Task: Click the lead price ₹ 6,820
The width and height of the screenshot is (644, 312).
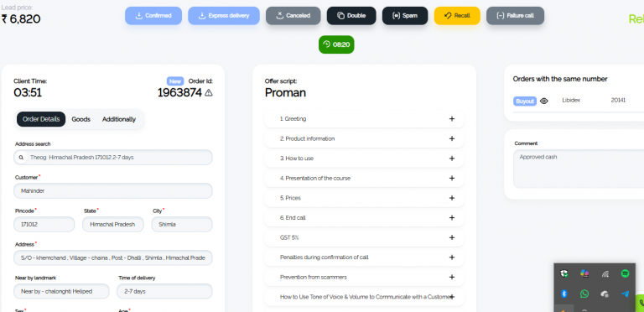Action: 21,19
